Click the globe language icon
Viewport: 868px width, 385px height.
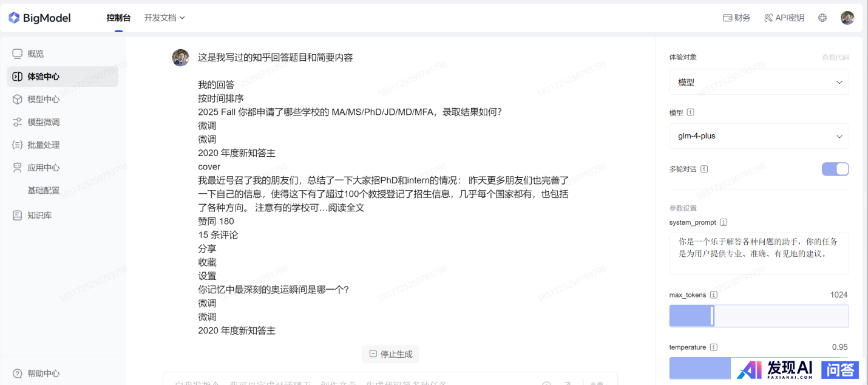[x=822, y=18]
